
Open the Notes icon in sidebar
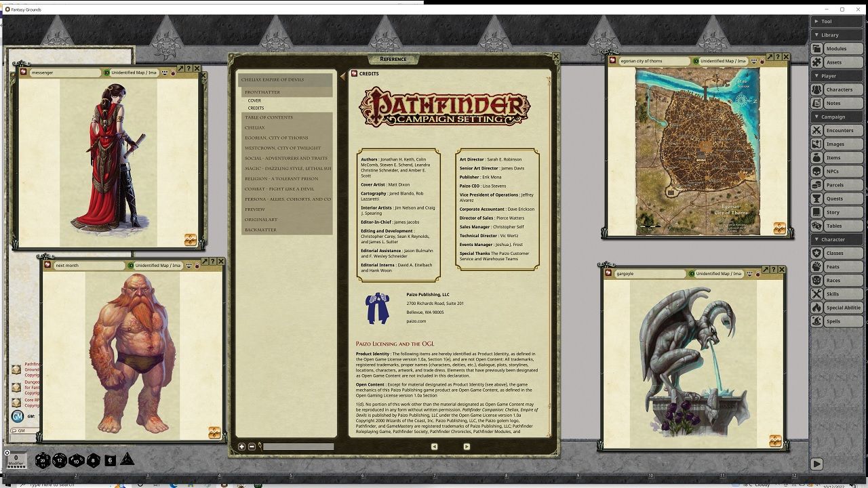817,103
